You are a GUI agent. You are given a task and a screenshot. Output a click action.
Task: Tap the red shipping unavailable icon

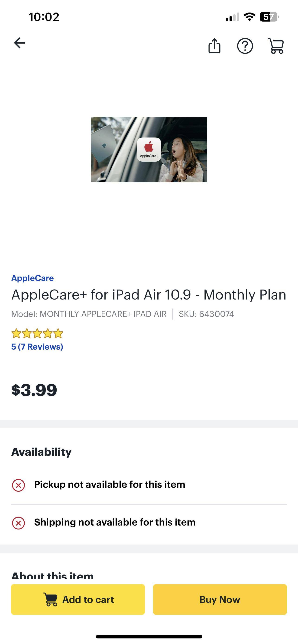pyautogui.click(x=18, y=523)
